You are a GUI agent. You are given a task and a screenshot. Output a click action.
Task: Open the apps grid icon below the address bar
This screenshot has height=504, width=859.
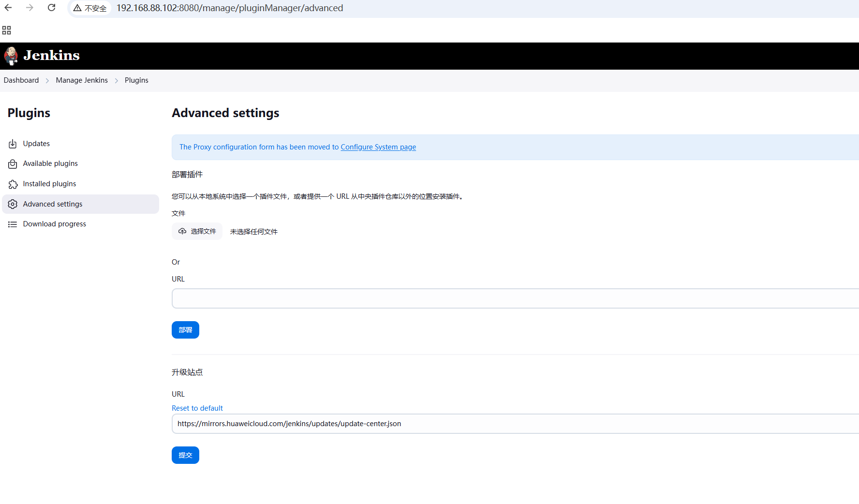coord(7,30)
